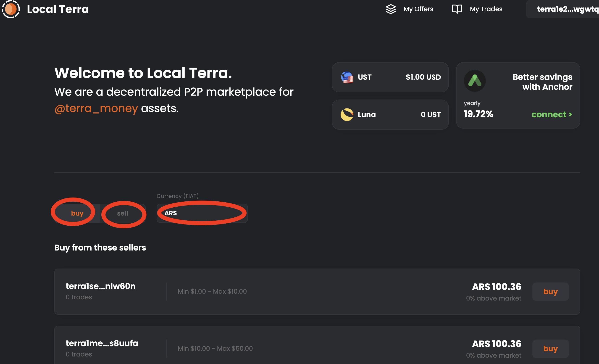Buy from seller terra1se...nlw60n
The height and width of the screenshot is (364, 599).
click(x=550, y=292)
